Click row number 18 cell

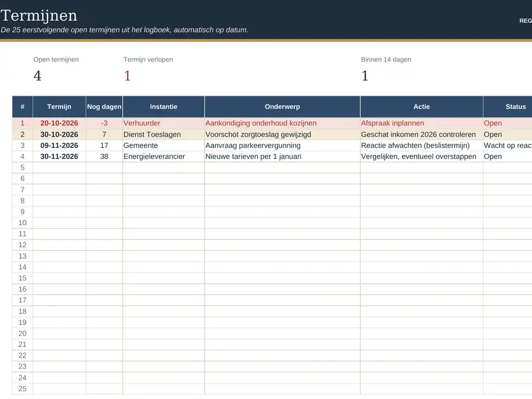22,312
